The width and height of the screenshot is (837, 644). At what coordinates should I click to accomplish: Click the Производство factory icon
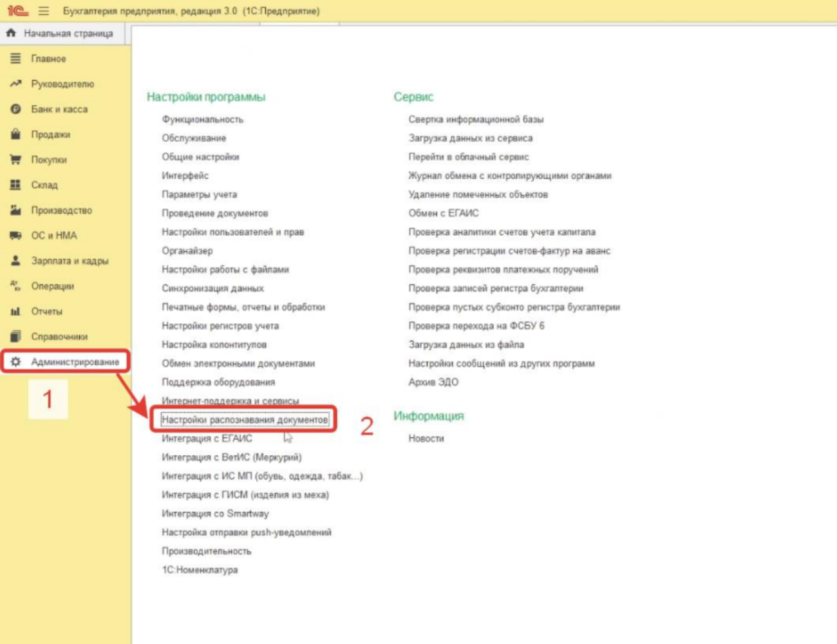[15, 210]
